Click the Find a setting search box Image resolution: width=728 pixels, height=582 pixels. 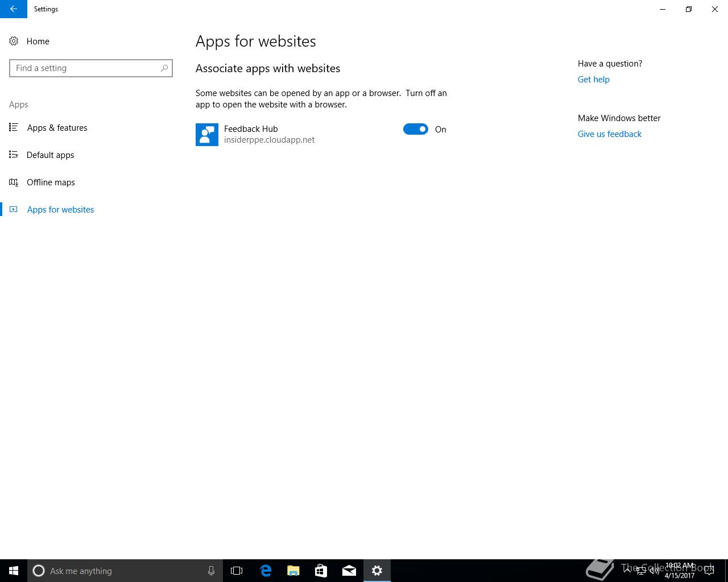click(x=91, y=68)
